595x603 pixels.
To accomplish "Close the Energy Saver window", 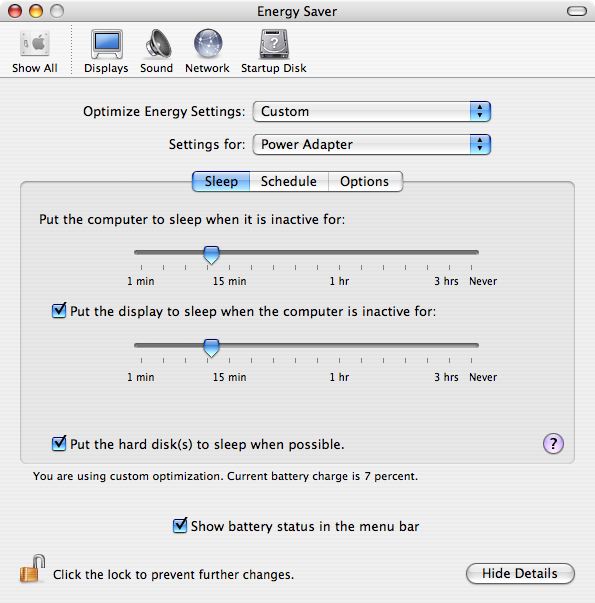I will tap(15, 11).
